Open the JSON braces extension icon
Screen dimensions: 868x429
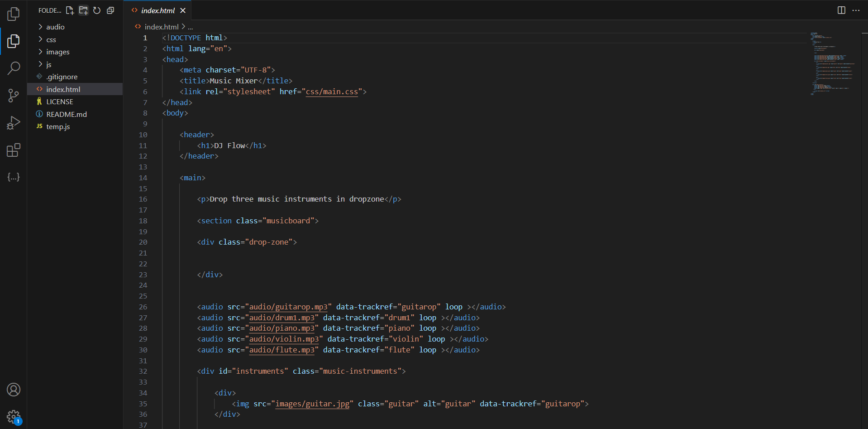click(14, 177)
